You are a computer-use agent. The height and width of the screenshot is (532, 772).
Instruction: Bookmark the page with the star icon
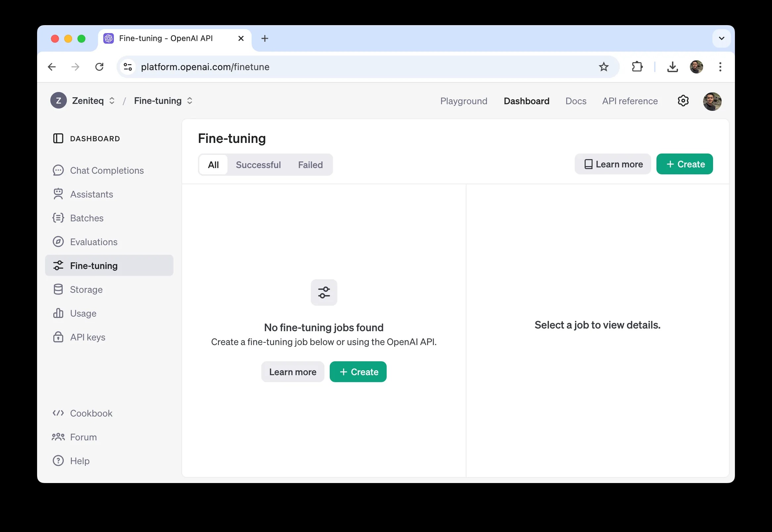click(x=603, y=67)
